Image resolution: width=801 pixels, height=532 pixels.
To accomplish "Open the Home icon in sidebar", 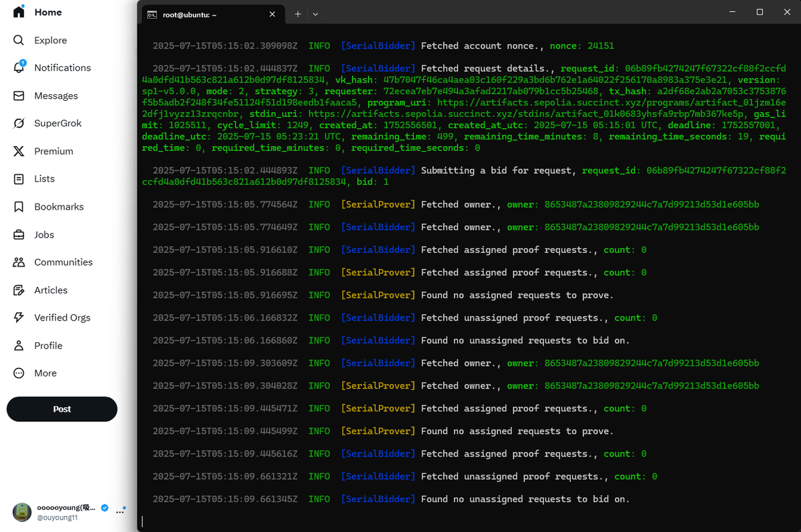I will (19, 12).
